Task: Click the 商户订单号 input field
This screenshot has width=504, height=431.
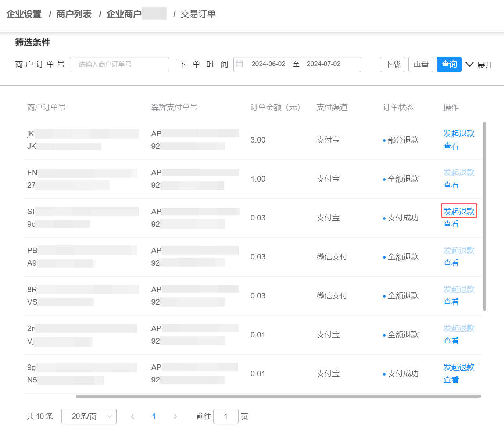Action: [x=119, y=64]
